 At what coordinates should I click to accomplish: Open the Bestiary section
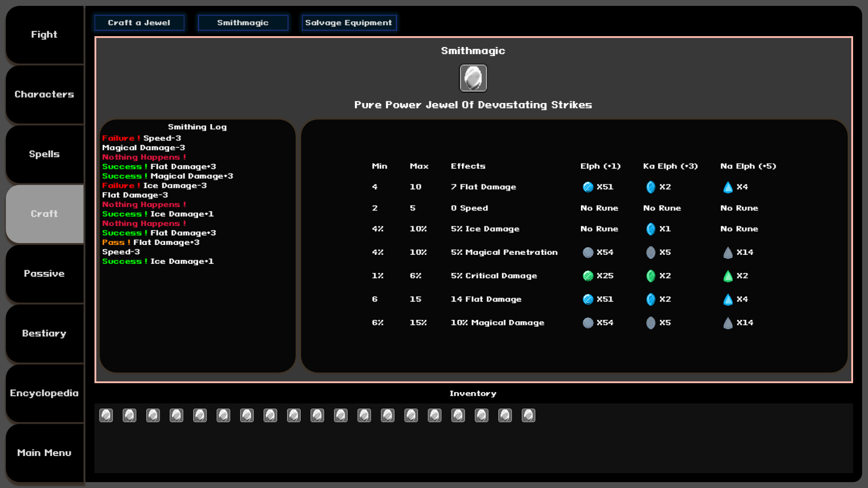[x=44, y=333]
